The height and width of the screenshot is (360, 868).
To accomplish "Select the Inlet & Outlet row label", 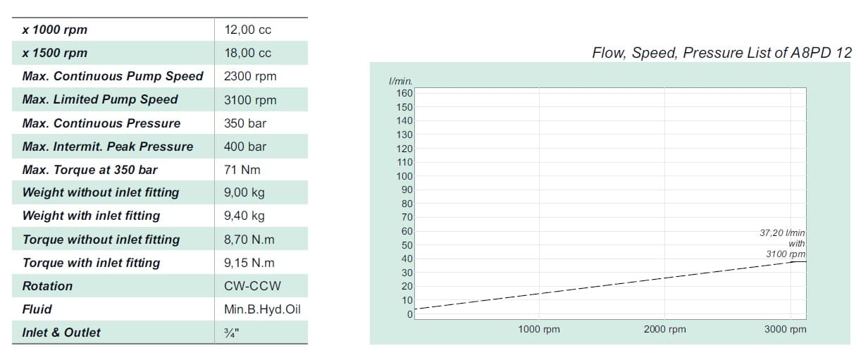I will point(61,333).
